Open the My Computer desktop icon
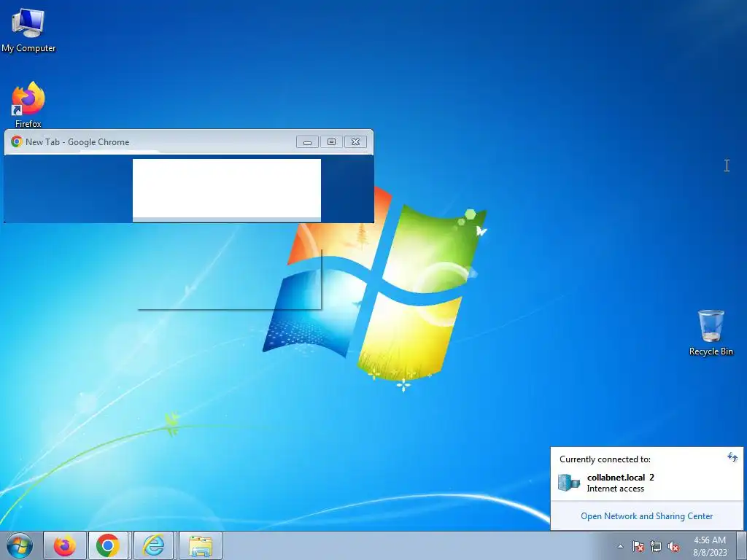The height and width of the screenshot is (560, 747). tap(28, 30)
